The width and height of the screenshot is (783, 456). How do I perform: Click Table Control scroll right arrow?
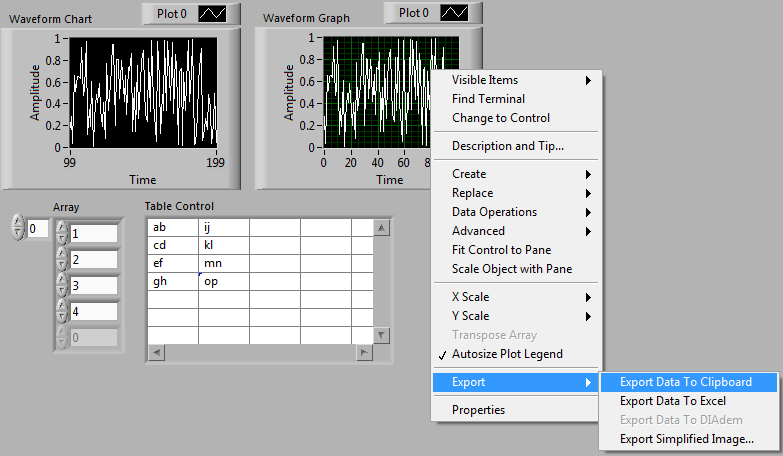click(365, 353)
